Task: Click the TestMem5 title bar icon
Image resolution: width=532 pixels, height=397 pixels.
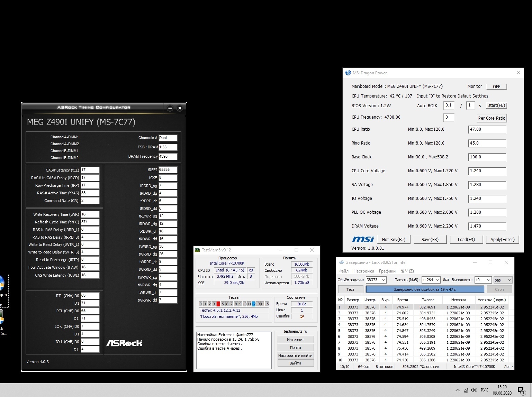Action: 197,250
